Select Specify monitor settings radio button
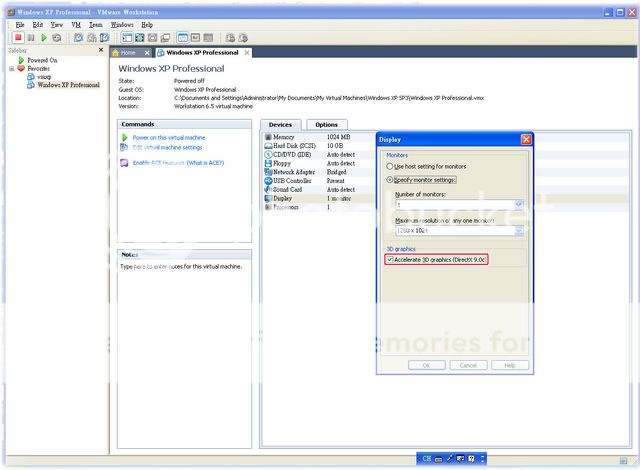This screenshot has height=470, width=640. click(x=390, y=180)
